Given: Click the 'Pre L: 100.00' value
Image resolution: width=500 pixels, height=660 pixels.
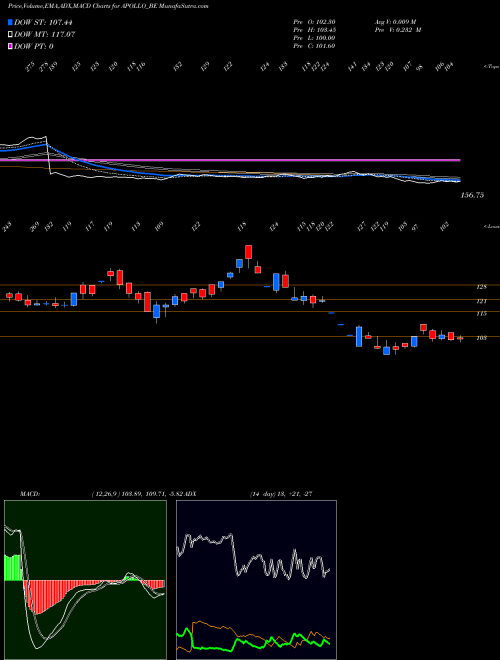Looking at the screenshot, I should pyautogui.click(x=314, y=38).
